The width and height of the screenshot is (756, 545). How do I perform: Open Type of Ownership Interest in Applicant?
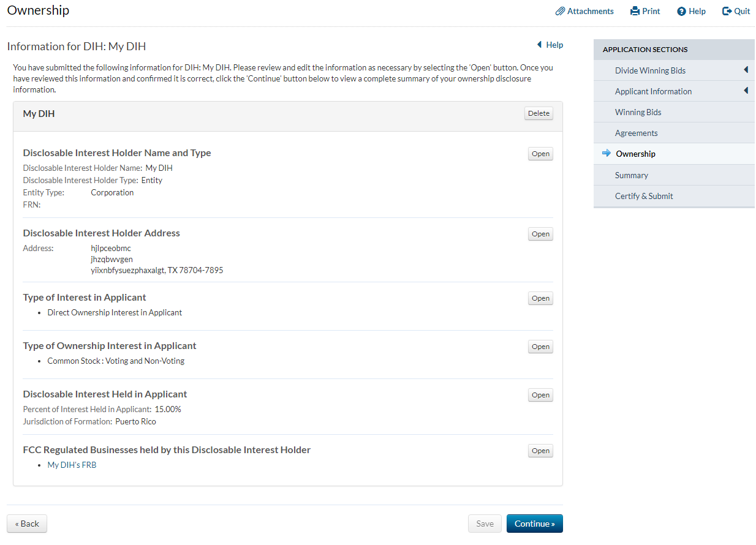pyautogui.click(x=540, y=347)
